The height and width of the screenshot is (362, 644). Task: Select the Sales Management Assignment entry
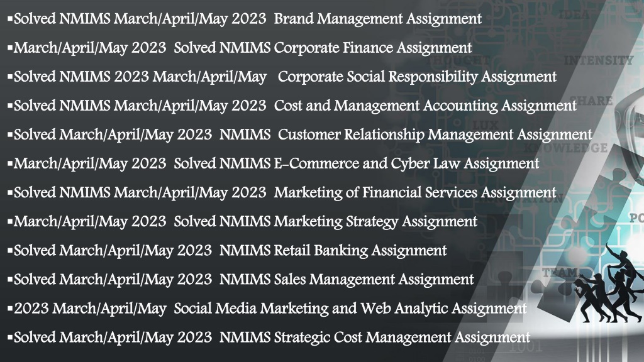pos(241,280)
